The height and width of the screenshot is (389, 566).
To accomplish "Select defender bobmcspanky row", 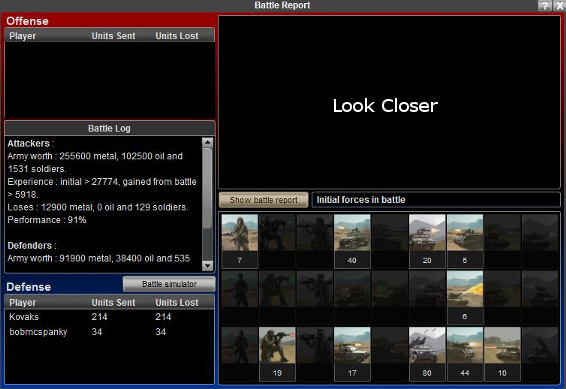I will coord(109,332).
